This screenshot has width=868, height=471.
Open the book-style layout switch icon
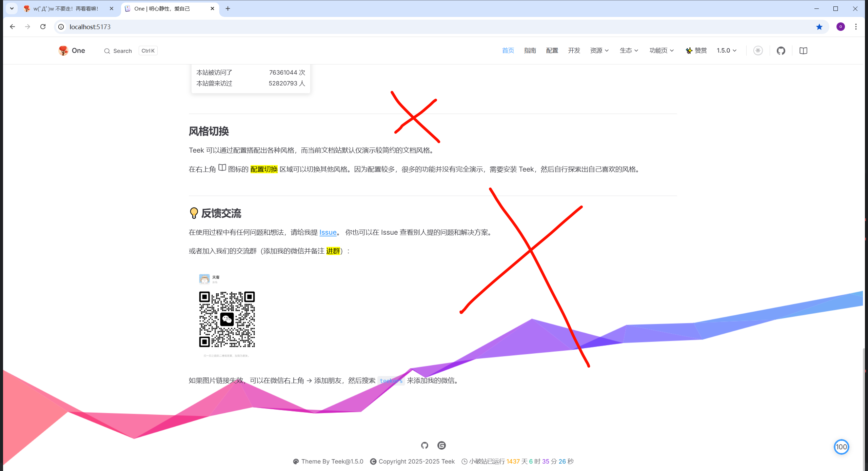point(803,51)
